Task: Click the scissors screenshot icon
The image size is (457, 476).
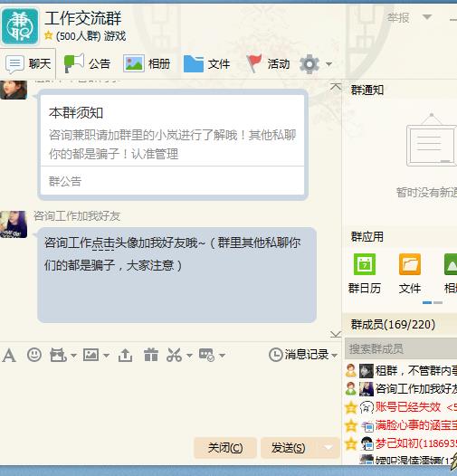Action: click(x=175, y=355)
